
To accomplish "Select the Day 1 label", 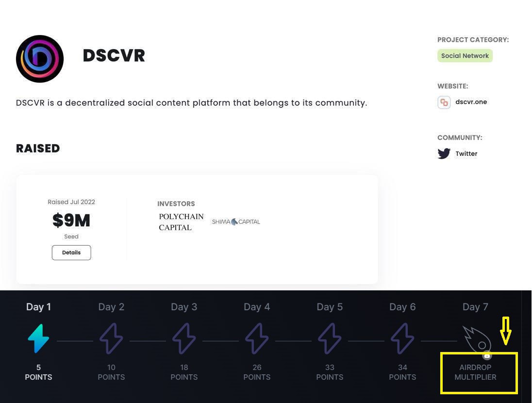I will (x=38, y=307).
